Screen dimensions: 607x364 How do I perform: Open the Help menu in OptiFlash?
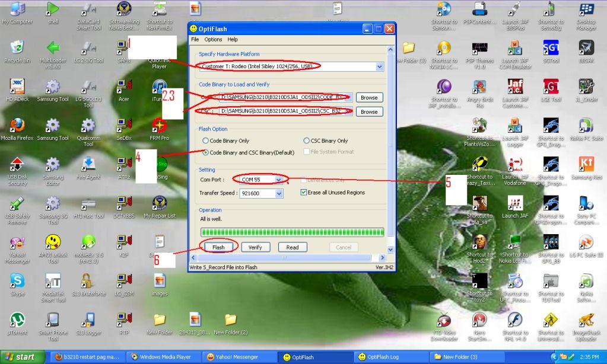click(x=233, y=40)
